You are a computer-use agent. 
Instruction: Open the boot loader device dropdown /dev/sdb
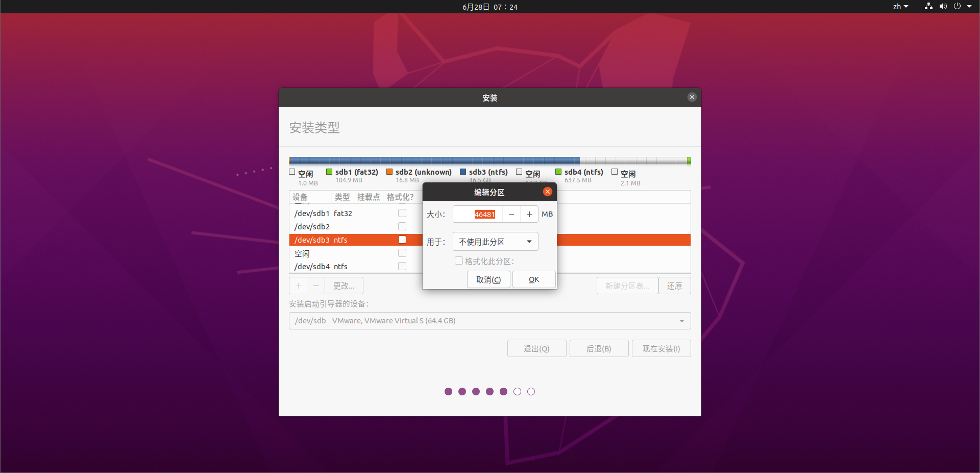point(489,321)
